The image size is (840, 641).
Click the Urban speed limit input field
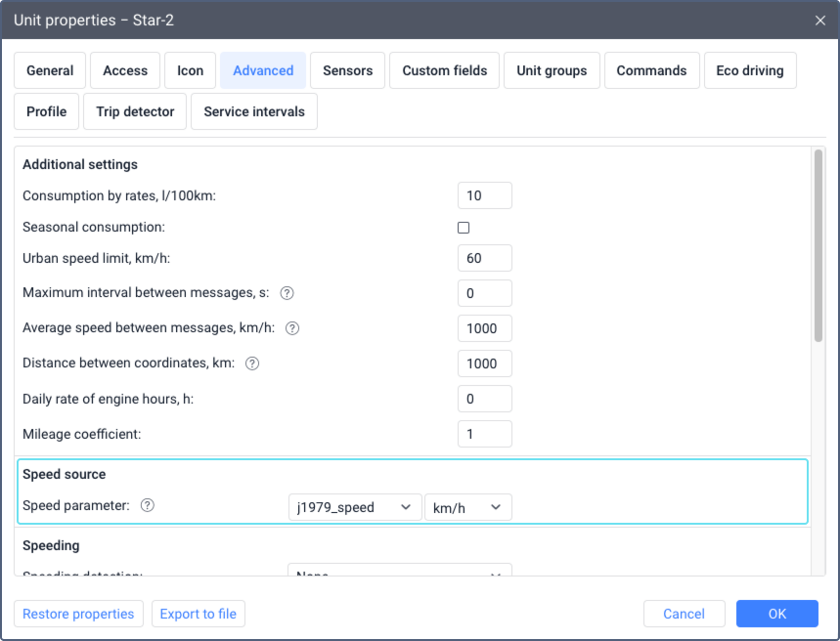tap(484, 258)
